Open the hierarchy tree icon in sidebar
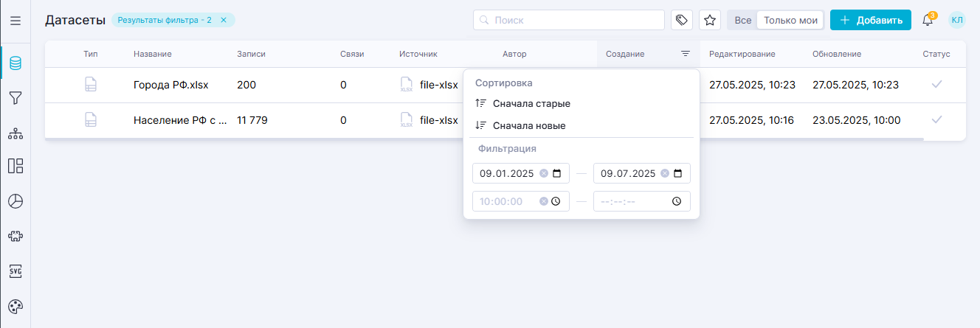The width and height of the screenshot is (980, 328). (15, 133)
